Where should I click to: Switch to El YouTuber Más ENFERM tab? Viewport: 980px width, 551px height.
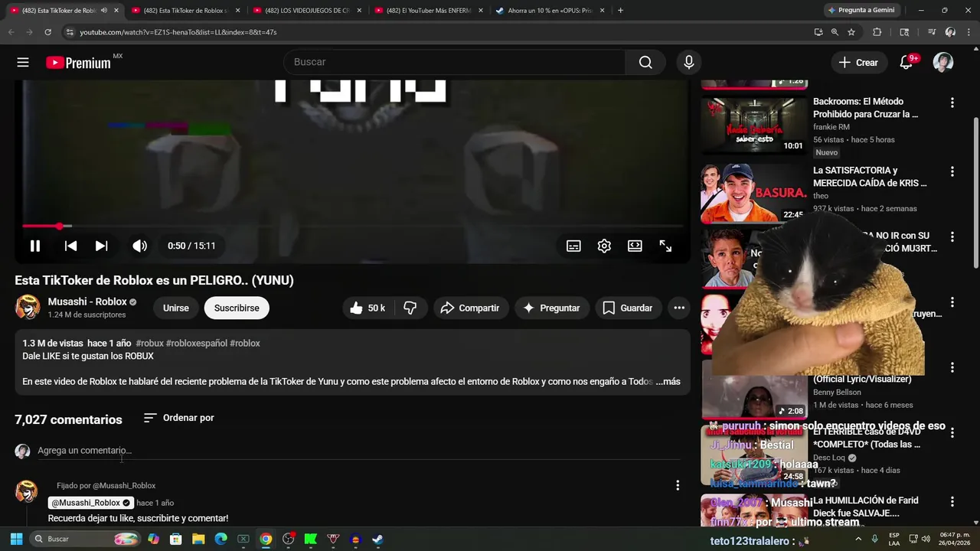[429, 11]
